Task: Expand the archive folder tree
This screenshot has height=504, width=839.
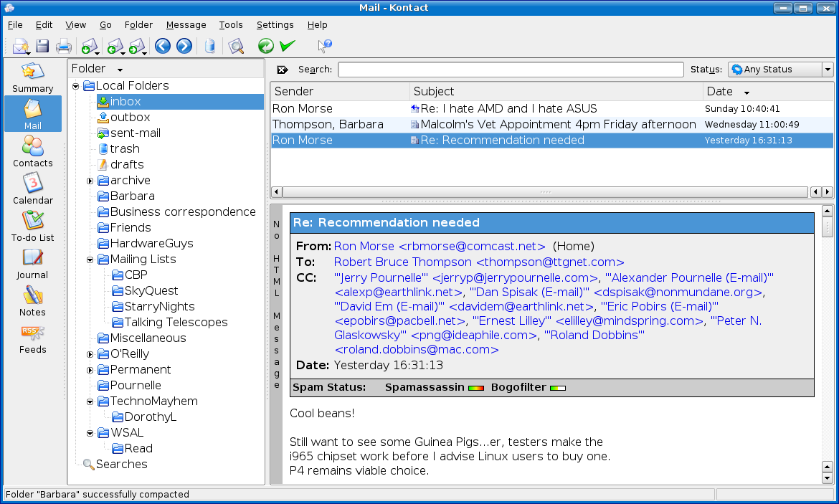Action: (x=90, y=181)
